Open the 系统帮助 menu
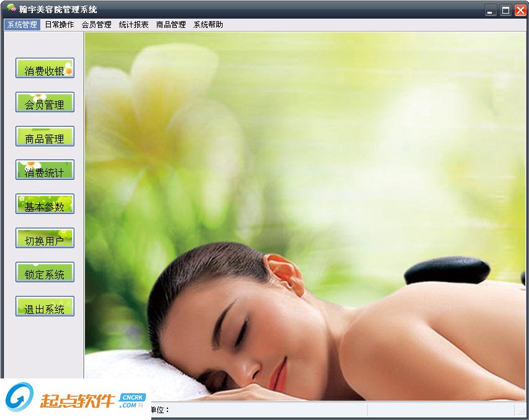529x420 pixels. pyautogui.click(x=208, y=25)
